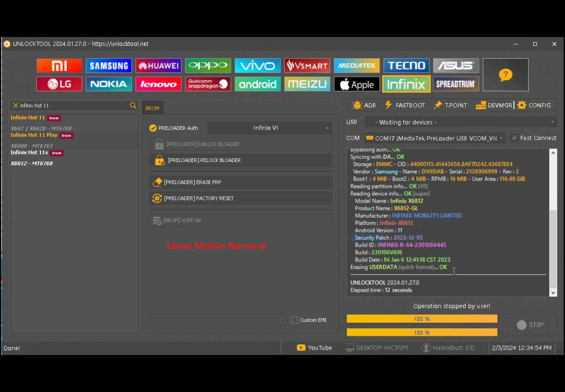
Task: Expand the USB Waiting for devices dropdown
Action: click(461, 122)
